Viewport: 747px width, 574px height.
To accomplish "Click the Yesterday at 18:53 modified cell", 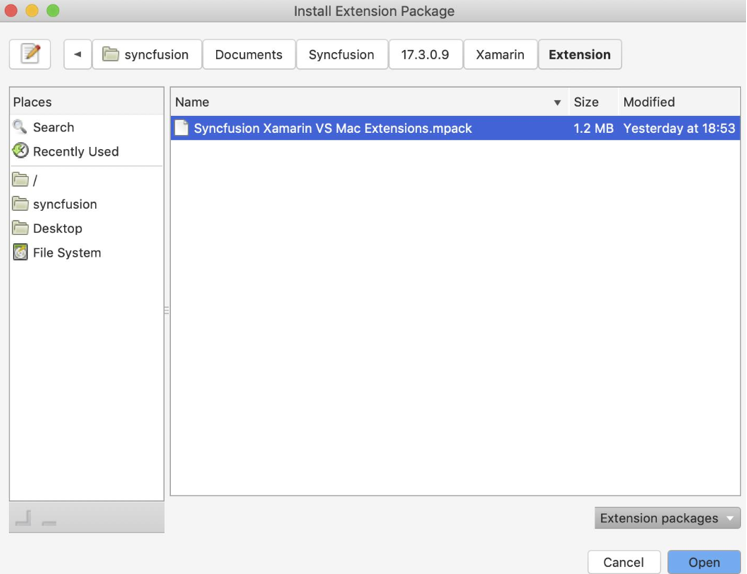I will click(679, 128).
